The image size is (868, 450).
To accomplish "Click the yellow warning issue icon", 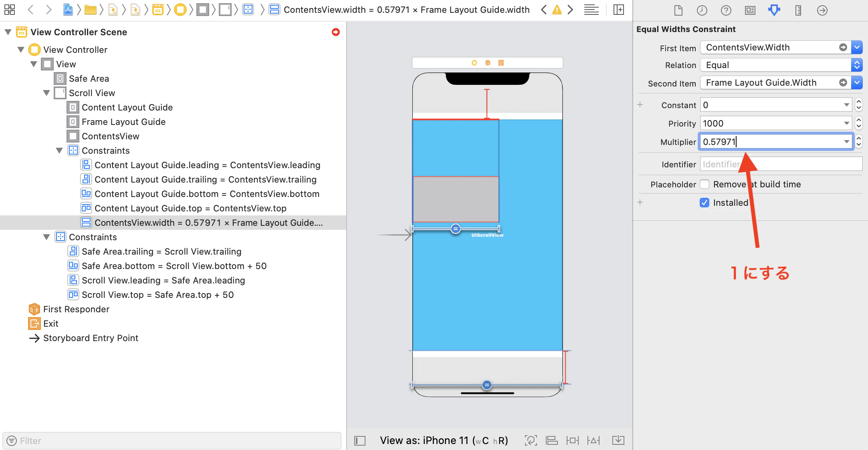I will point(557,10).
